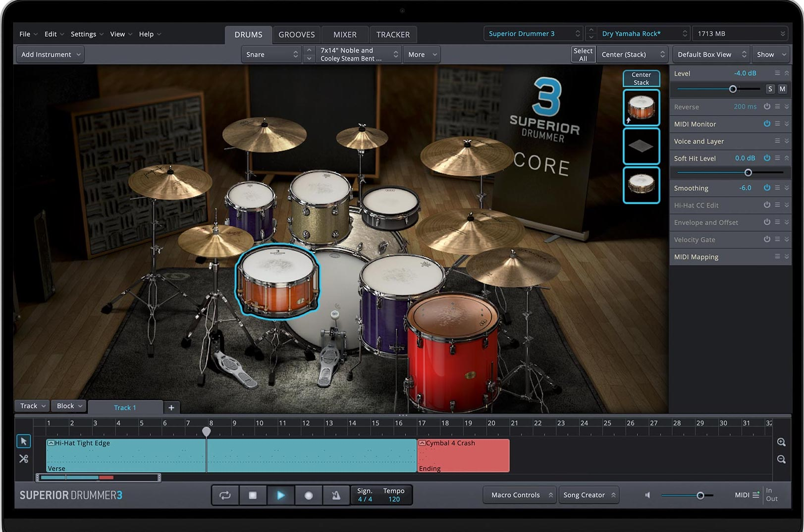Solo the instrument with S button

(770, 89)
